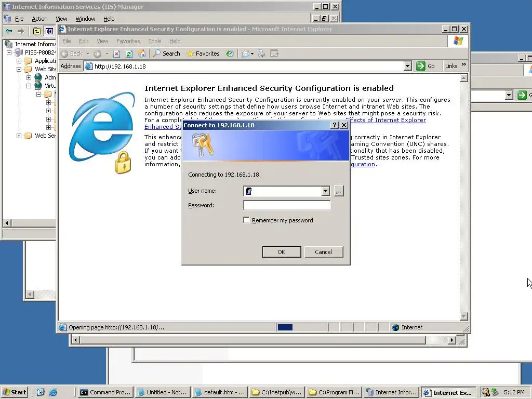Click the IE Forward arrow icon
Viewport: 532px width, 399px height.
(97, 54)
